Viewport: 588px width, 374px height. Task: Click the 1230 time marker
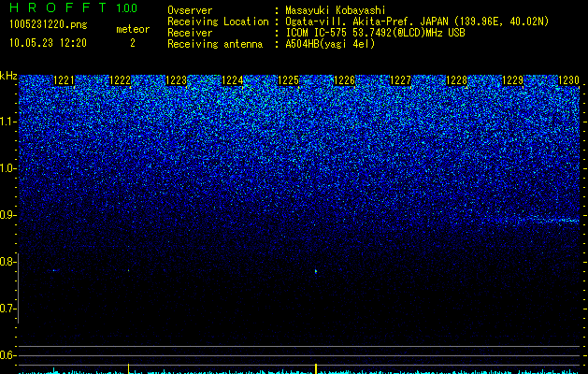coord(569,80)
